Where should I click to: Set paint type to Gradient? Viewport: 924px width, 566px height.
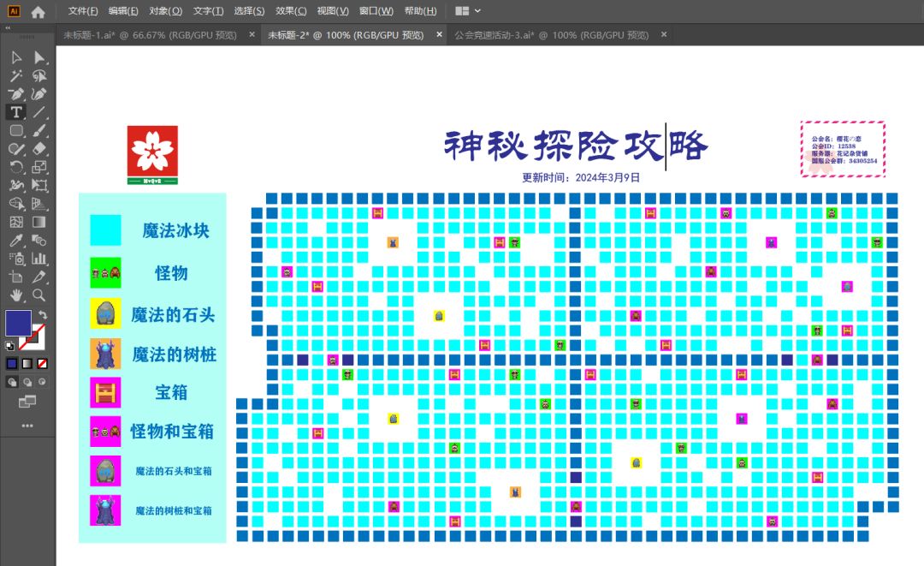point(27,364)
